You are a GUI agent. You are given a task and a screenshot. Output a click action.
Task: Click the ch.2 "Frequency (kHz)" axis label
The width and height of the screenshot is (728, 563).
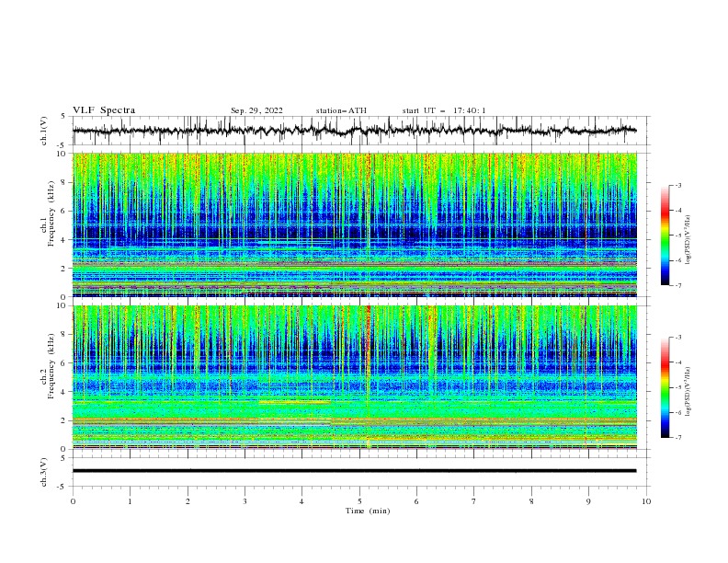51,366
